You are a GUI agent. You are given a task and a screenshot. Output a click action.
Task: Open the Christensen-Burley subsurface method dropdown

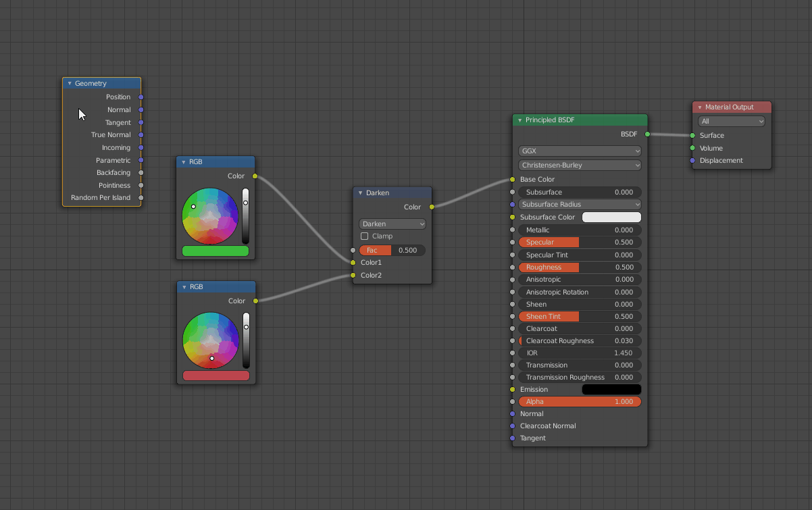pos(580,165)
